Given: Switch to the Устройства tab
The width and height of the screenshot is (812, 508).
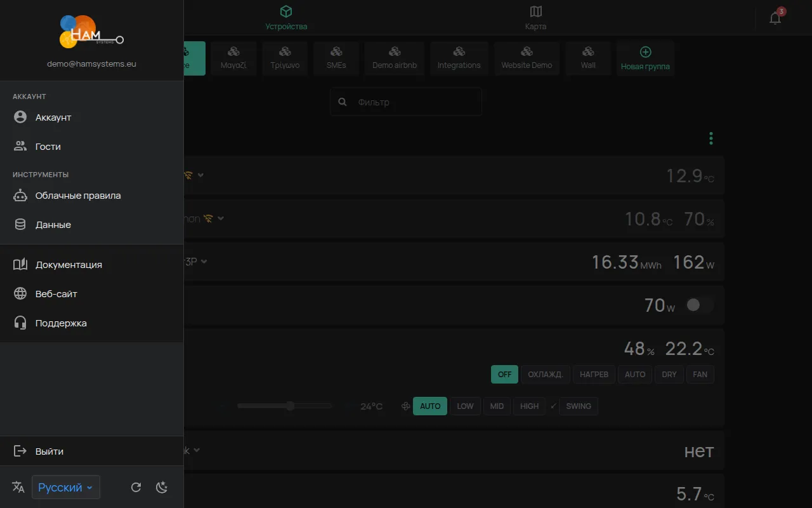Looking at the screenshot, I should [x=286, y=18].
